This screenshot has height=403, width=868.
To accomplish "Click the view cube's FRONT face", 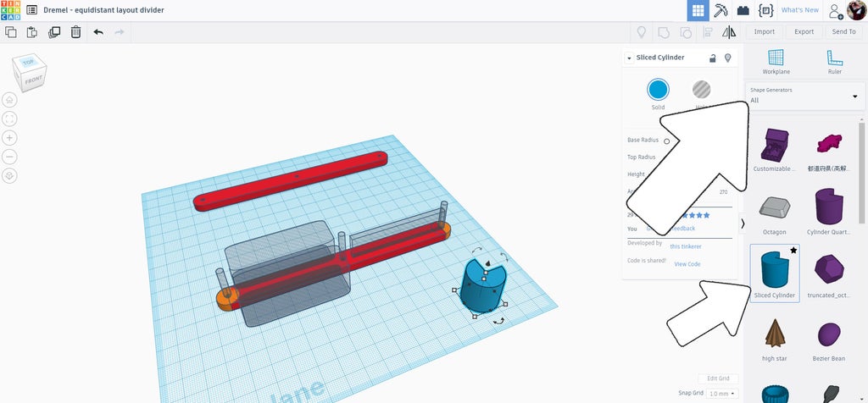I will click(33, 80).
